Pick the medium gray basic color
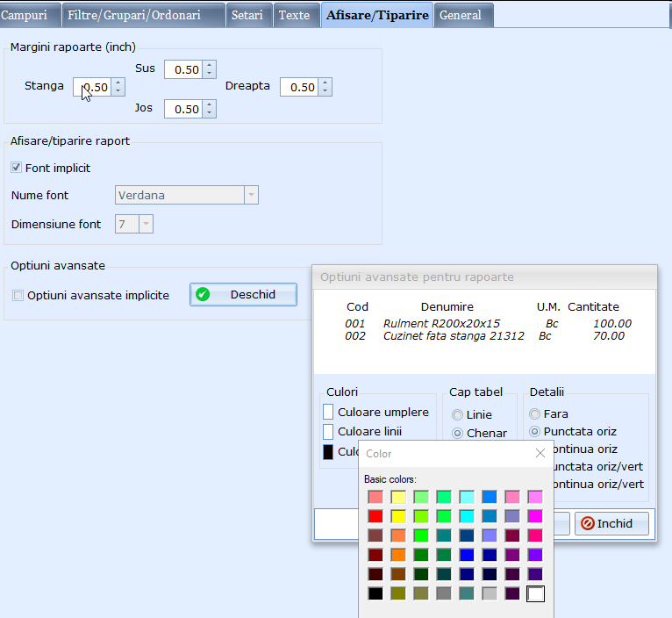 click(444, 594)
